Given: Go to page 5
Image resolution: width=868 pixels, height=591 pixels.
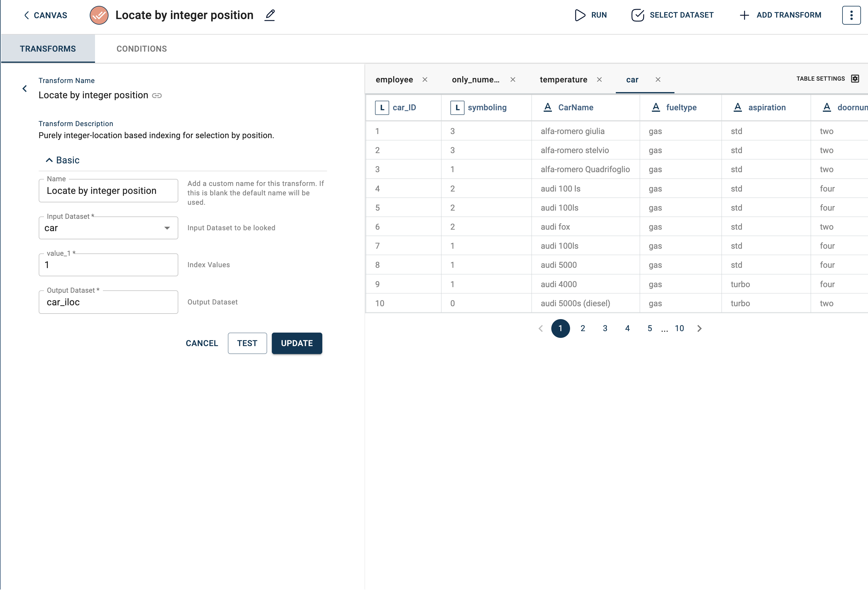Looking at the screenshot, I should (x=650, y=329).
